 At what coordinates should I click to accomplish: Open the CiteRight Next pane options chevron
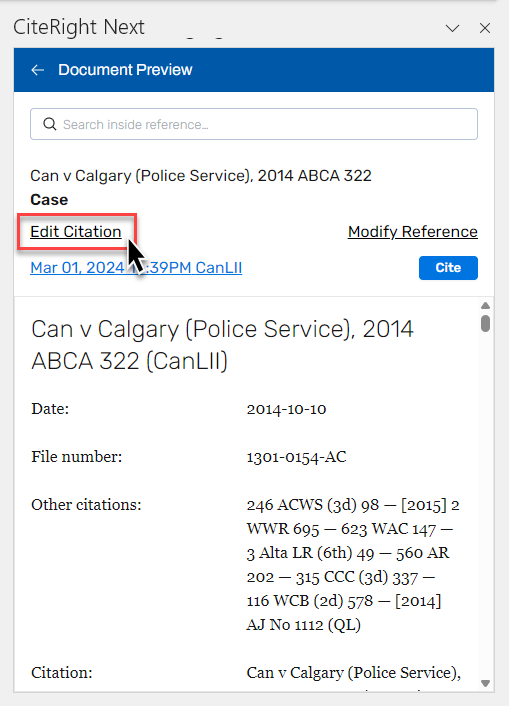point(452,28)
